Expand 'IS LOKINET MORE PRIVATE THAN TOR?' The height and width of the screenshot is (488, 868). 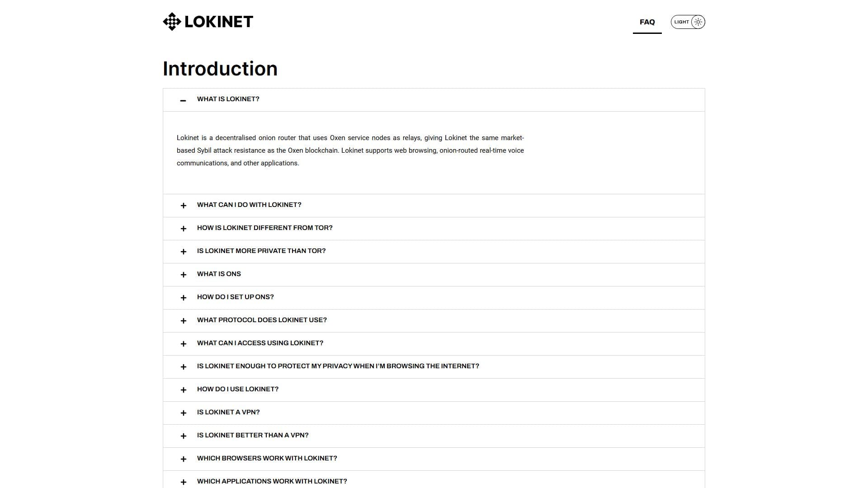[434, 252]
